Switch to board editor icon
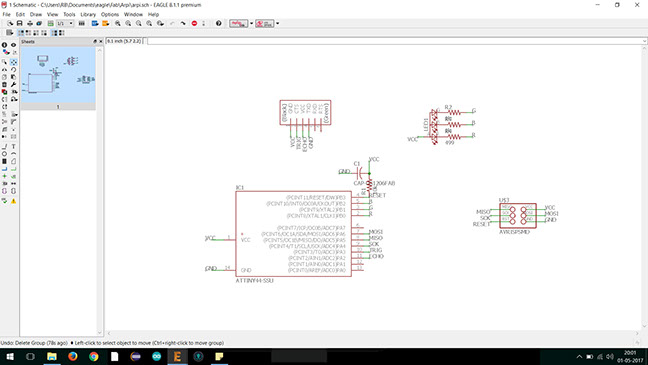Screen dimensions: 648x365 [50, 24]
